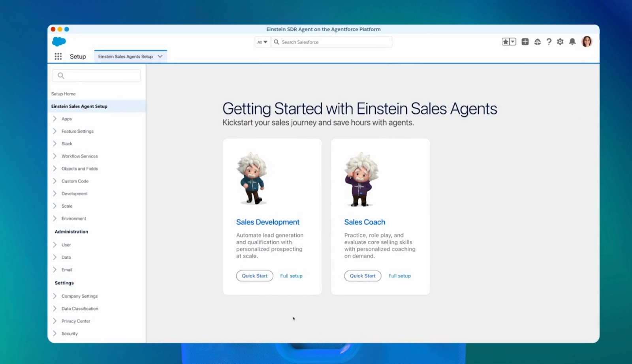Open the Einstein Sales Agents Setup tab chevron

(160, 56)
